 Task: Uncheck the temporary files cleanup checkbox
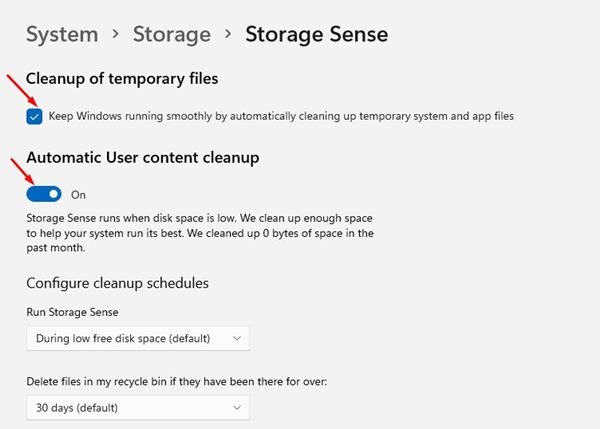coord(35,116)
